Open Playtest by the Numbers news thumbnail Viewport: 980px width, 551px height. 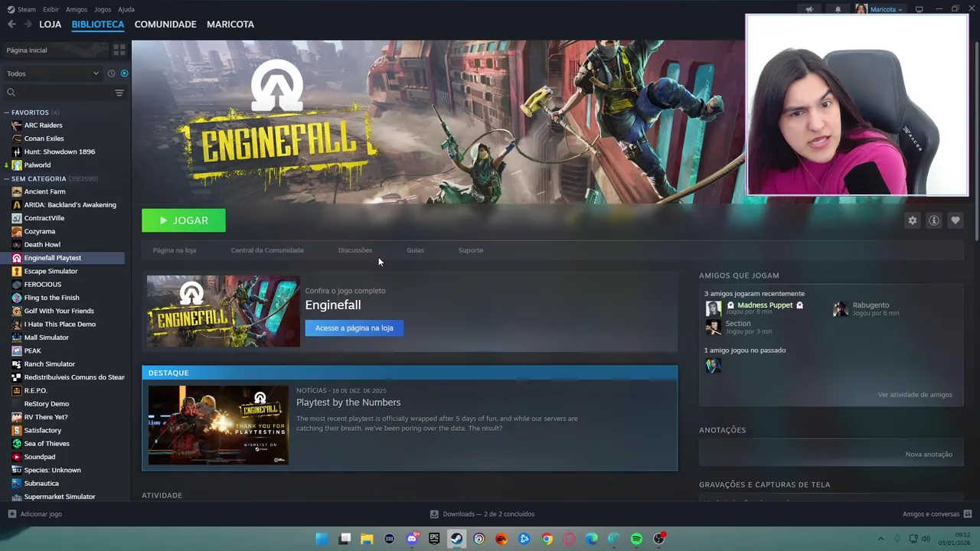218,425
